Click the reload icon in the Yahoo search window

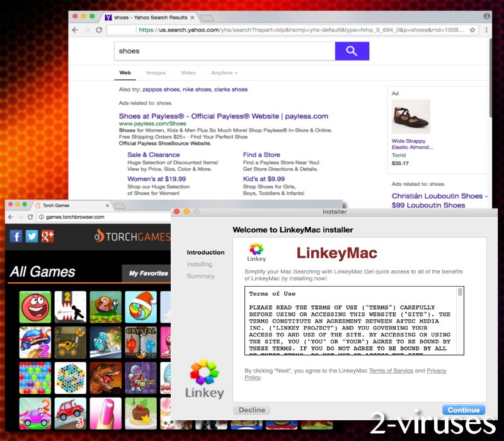tap(98, 30)
